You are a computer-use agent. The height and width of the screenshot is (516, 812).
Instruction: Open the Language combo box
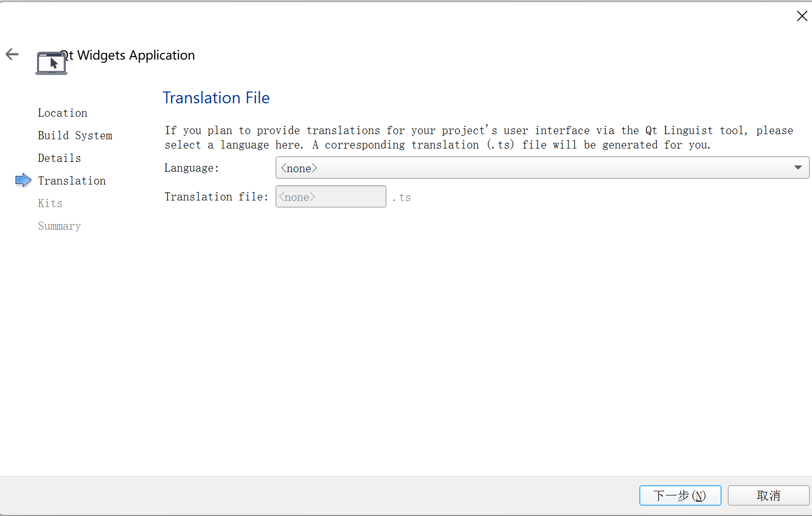point(542,168)
